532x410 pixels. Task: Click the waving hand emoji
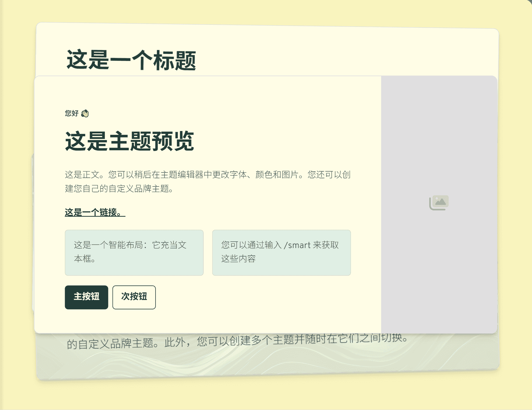[85, 113]
